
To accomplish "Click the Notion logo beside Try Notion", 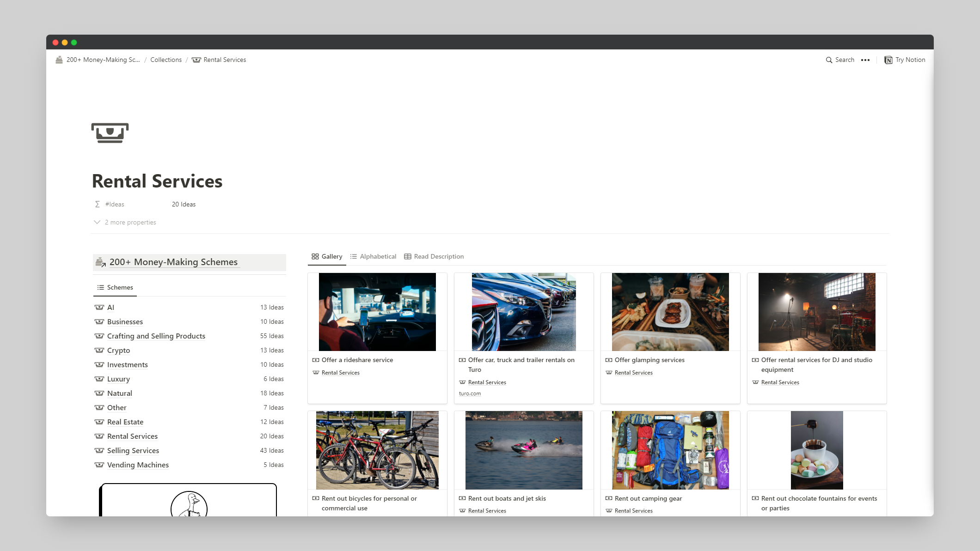I will click(888, 60).
